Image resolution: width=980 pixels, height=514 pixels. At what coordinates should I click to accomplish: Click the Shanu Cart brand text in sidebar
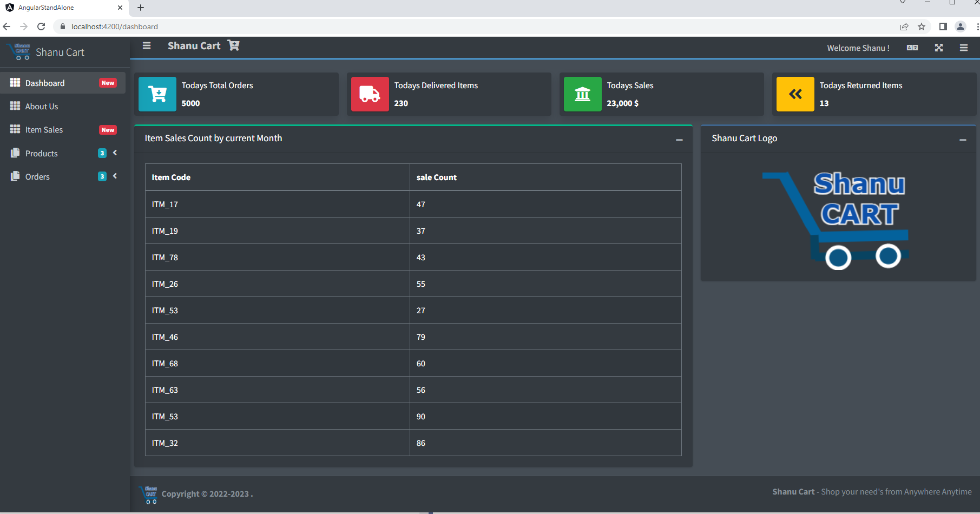(x=60, y=52)
